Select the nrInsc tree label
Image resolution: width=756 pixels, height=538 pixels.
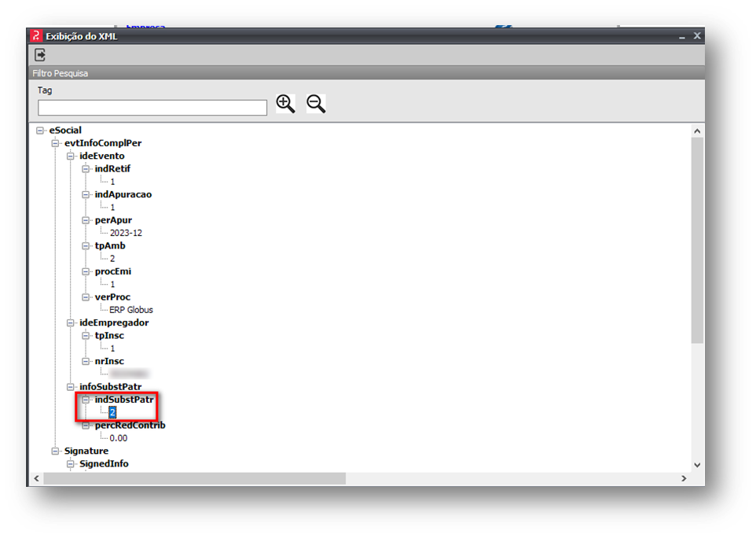pos(109,361)
